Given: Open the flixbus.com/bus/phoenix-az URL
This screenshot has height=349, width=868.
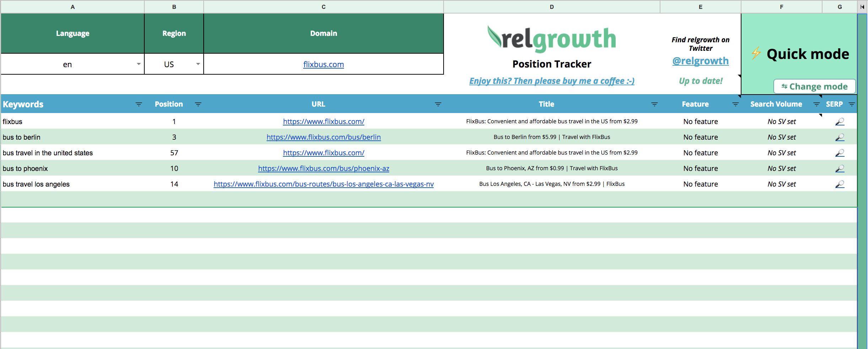Looking at the screenshot, I should click(x=323, y=168).
